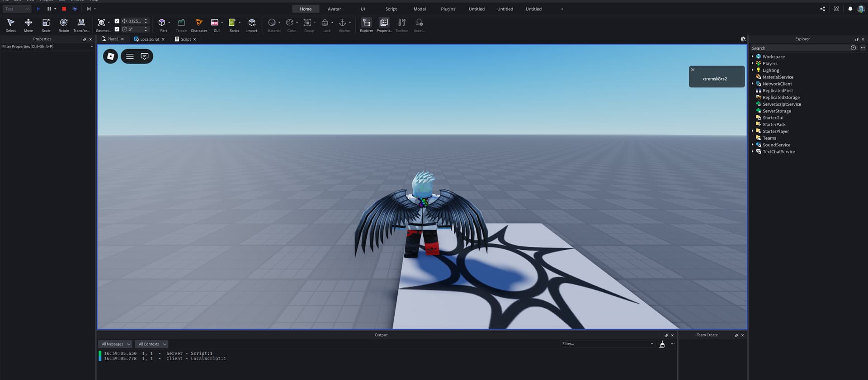Open the All Contexts filter dropdown

[152, 344]
